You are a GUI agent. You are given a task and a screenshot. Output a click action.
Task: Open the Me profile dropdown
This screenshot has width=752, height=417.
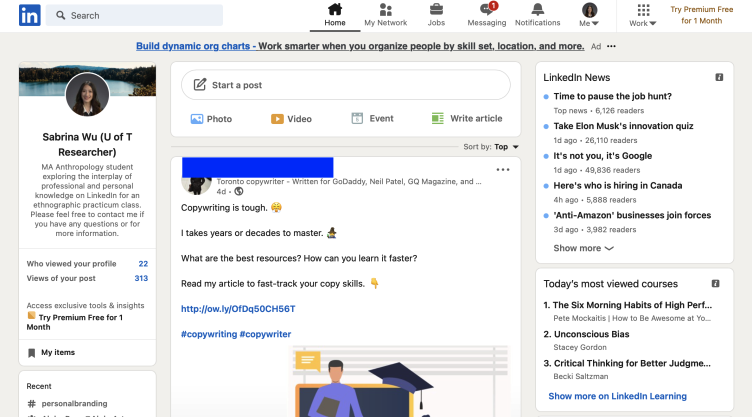pyautogui.click(x=590, y=15)
